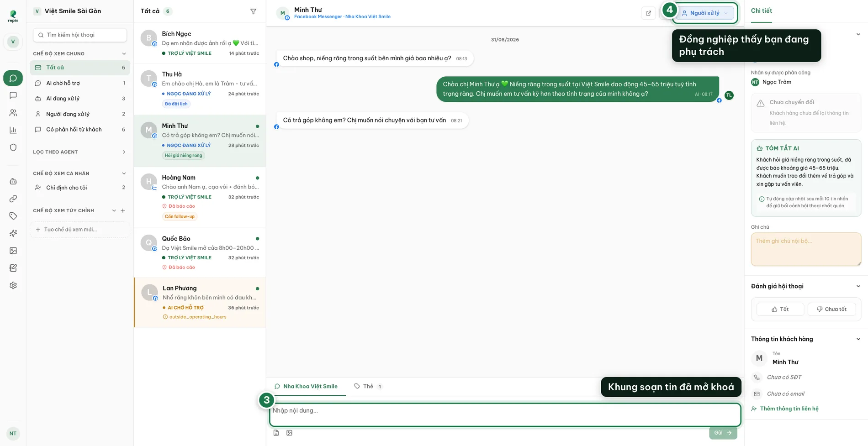Open settings gear in left sidebar

[x=13, y=285]
